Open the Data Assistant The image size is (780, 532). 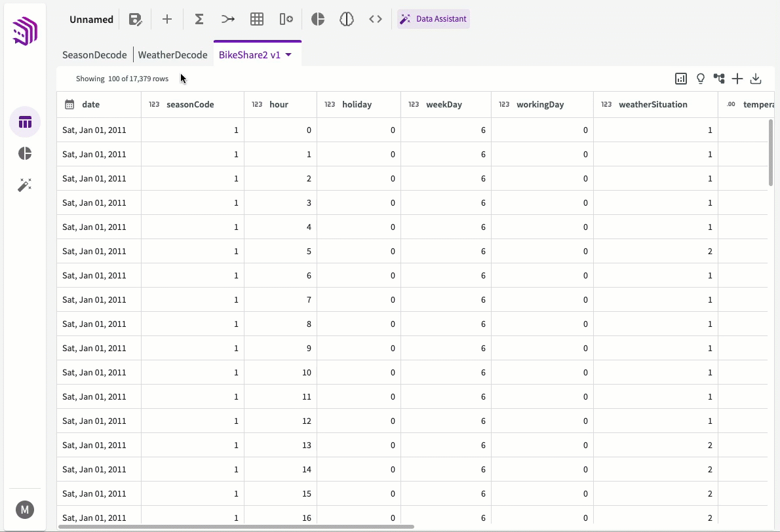pyautogui.click(x=433, y=19)
